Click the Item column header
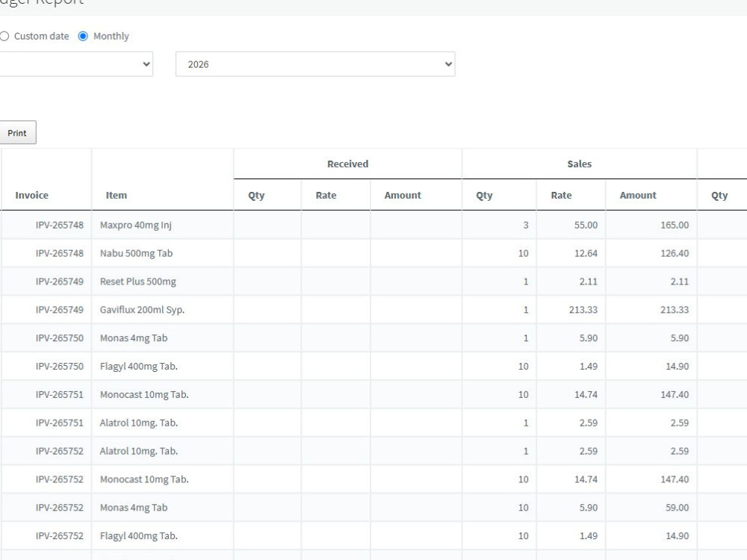747x560 pixels. point(117,195)
